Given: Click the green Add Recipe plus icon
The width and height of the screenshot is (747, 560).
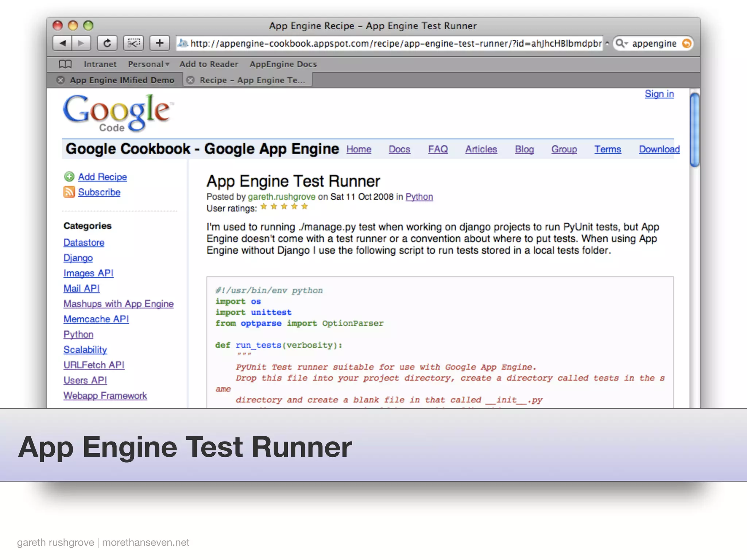Looking at the screenshot, I should click(69, 177).
